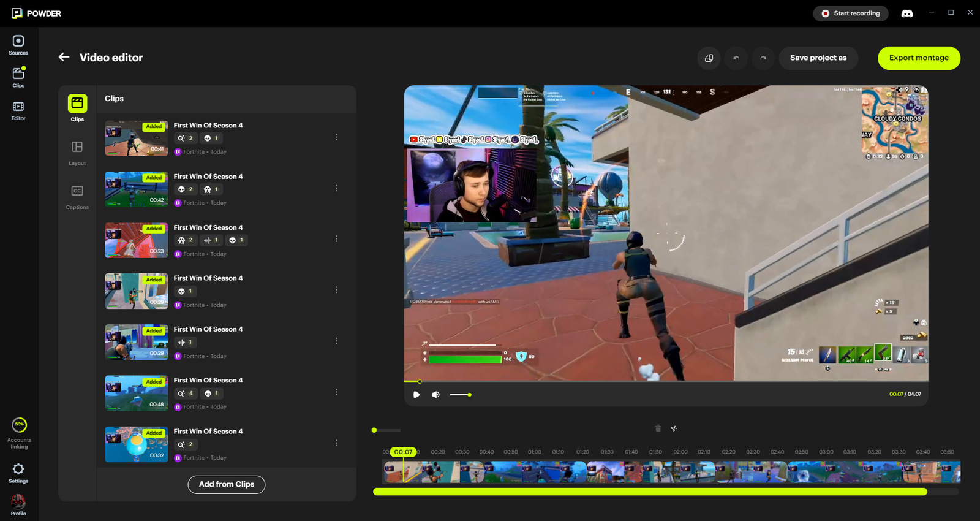This screenshot has height=521, width=980.
Task: Click Export montage button
Action: point(919,58)
